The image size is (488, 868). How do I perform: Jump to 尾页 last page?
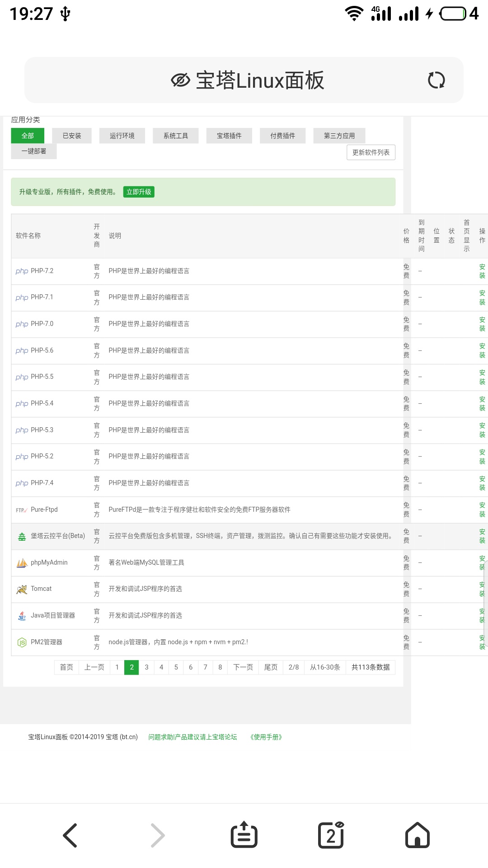click(271, 667)
